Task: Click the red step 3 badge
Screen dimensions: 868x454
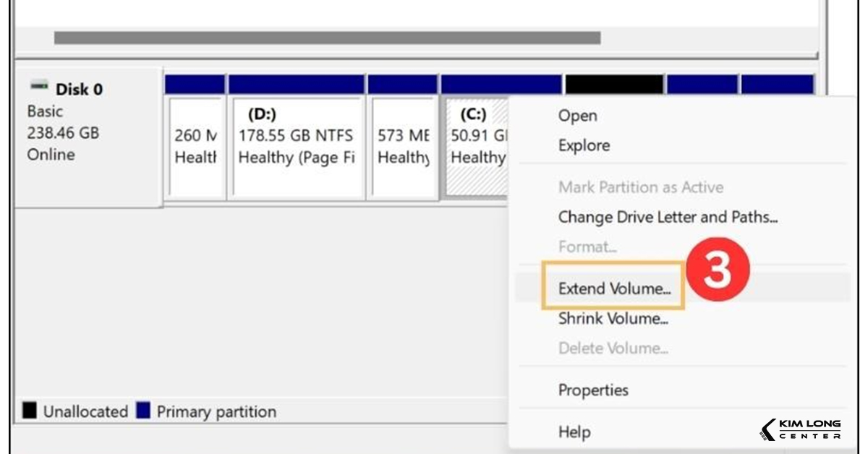Action: coord(718,273)
